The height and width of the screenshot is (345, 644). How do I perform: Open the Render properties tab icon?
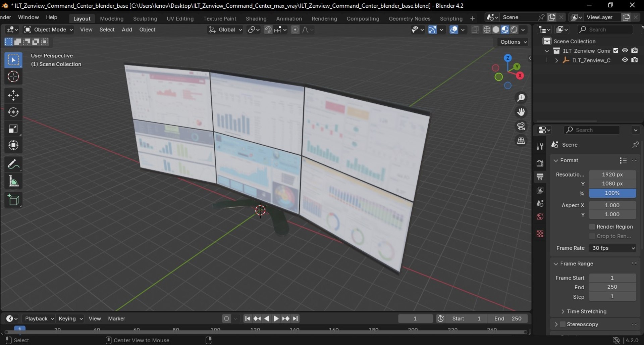tap(540, 163)
